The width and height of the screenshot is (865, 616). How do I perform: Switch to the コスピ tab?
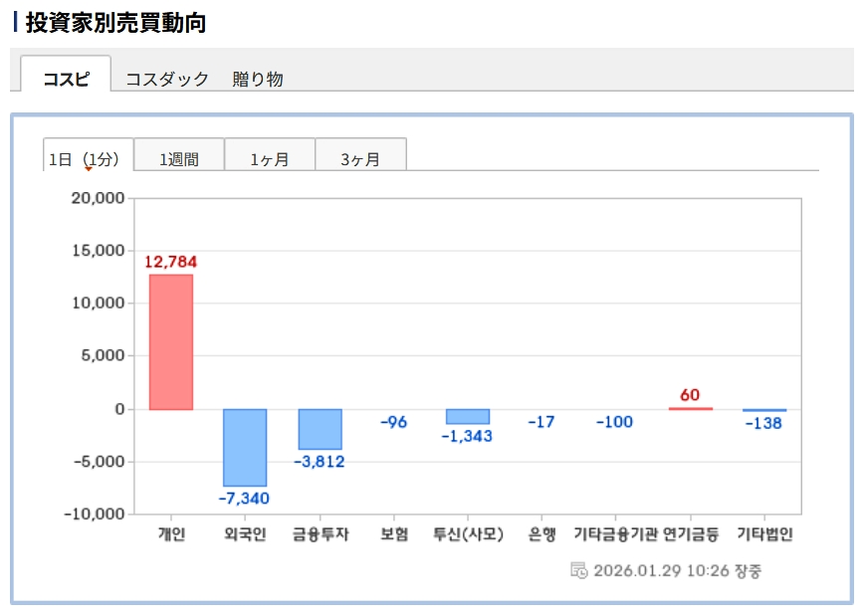pyautogui.click(x=66, y=79)
